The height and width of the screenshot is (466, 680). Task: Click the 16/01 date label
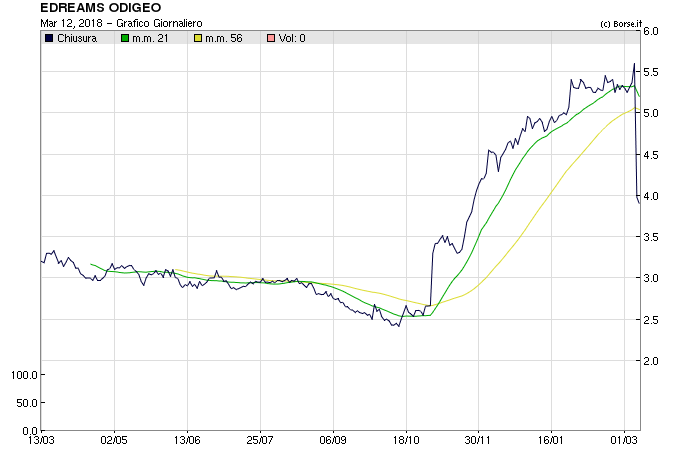click(550, 440)
